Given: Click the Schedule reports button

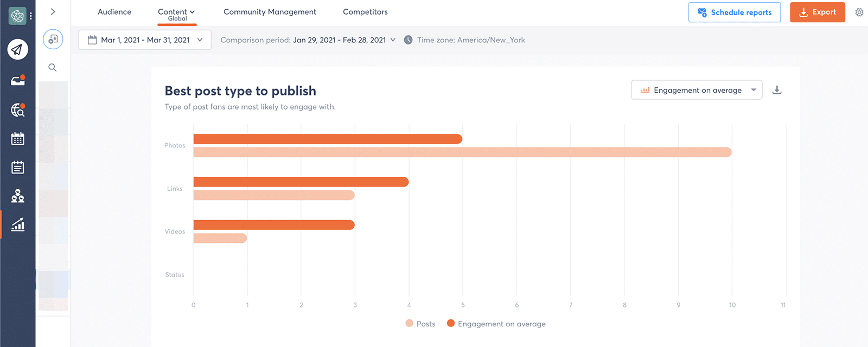Looking at the screenshot, I should [734, 12].
